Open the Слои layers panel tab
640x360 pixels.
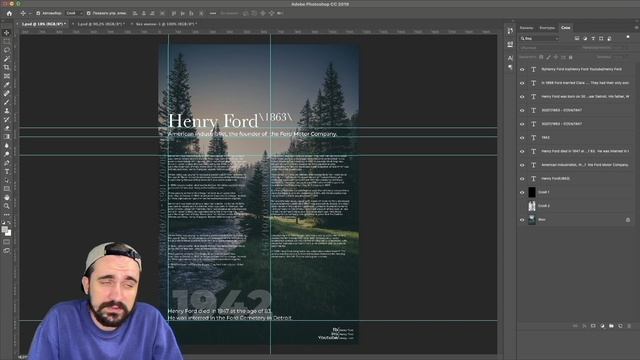pyautogui.click(x=565, y=28)
